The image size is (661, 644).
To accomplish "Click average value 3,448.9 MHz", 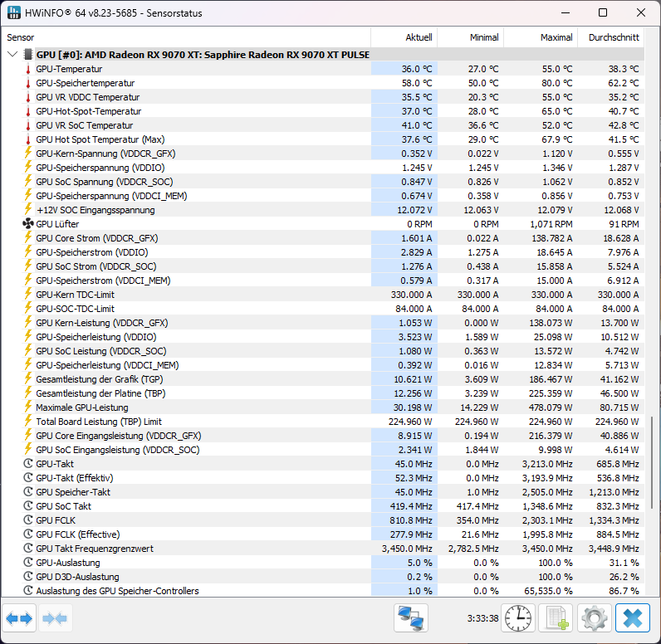I will (614, 549).
